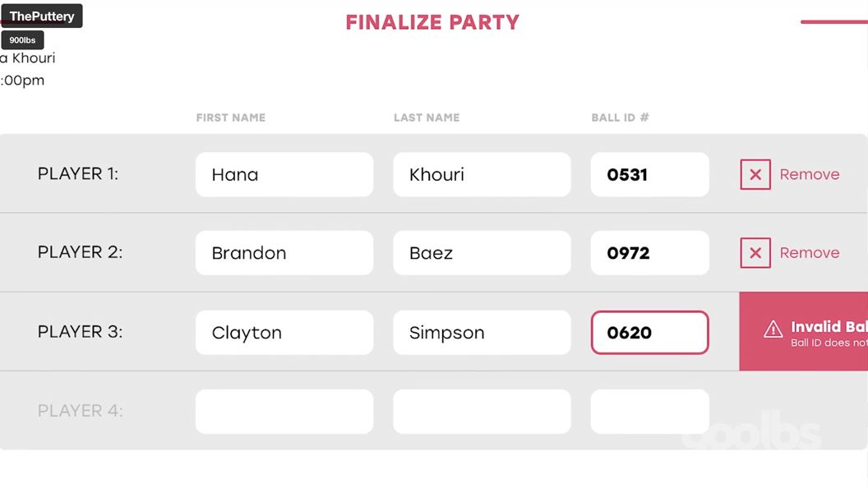Click the warning triangle icon for Player 3

773,329
